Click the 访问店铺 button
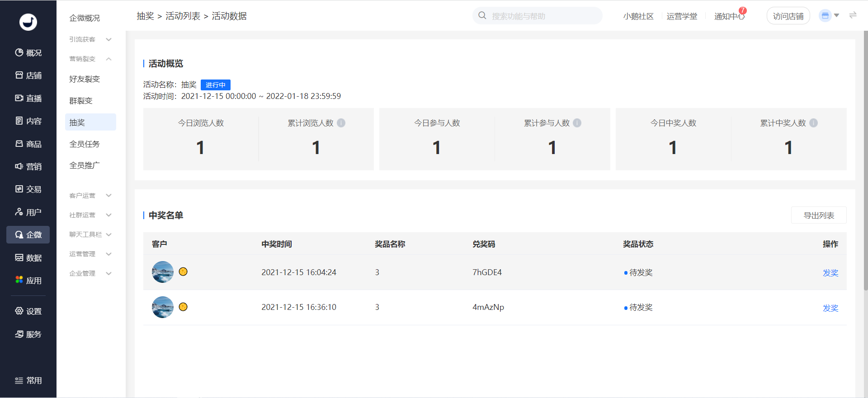The image size is (868, 398). (788, 16)
